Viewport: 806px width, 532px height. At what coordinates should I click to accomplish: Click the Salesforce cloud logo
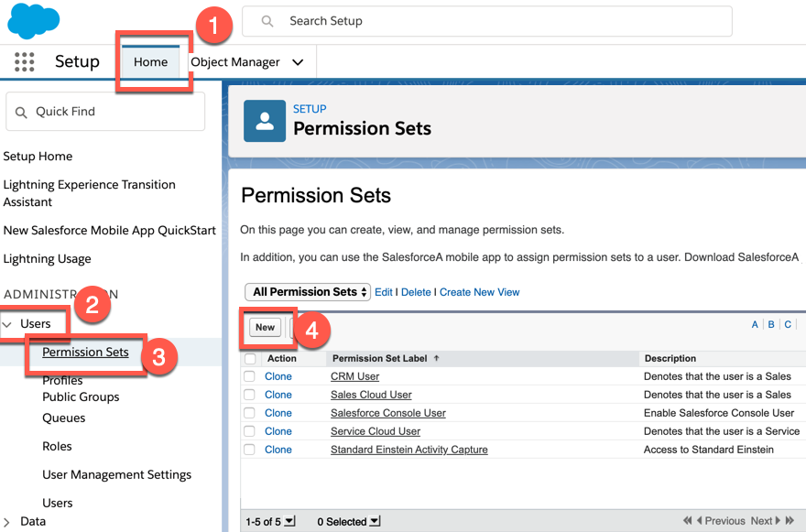click(34, 20)
